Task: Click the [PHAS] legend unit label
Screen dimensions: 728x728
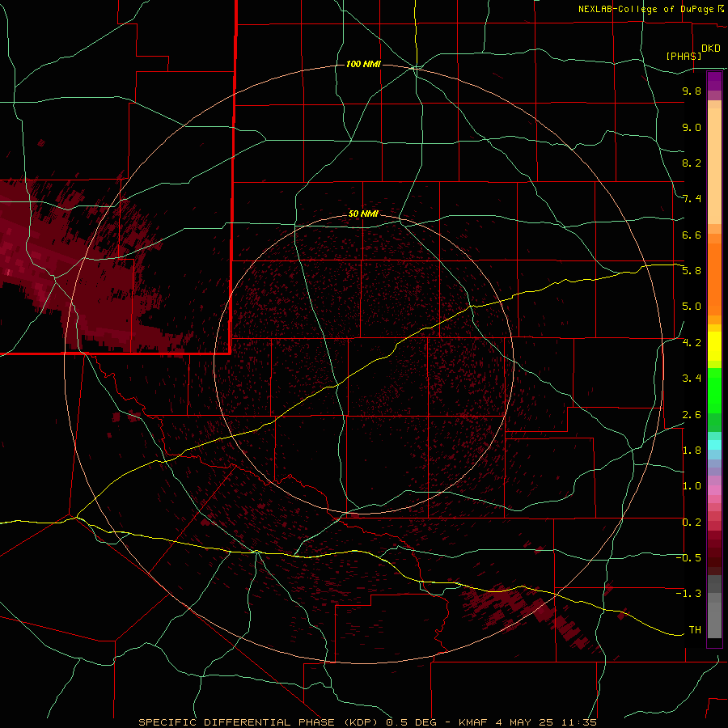Action: click(x=684, y=56)
